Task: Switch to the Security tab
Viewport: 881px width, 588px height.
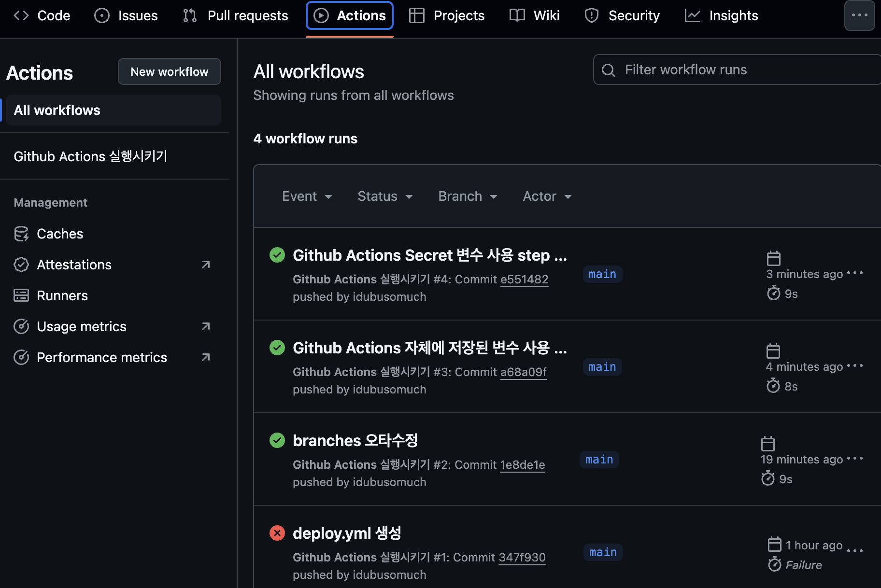Action: coord(622,15)
